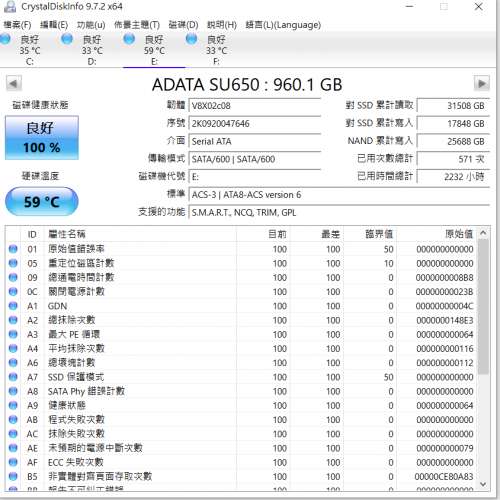500x500 pixels.
Task: Click status dot for attribute A2
Action: 13,320
